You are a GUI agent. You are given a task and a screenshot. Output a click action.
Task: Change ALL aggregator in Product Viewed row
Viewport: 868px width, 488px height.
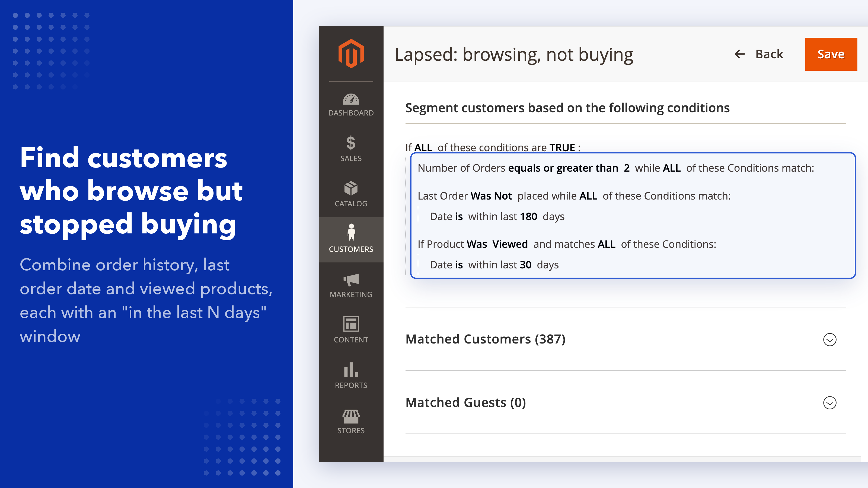click(606, 244)
